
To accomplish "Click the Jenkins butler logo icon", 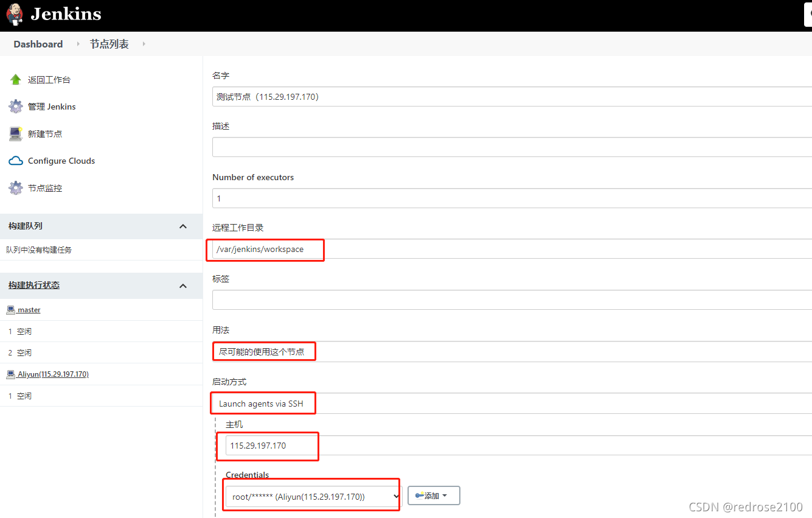I will point(15,14).
